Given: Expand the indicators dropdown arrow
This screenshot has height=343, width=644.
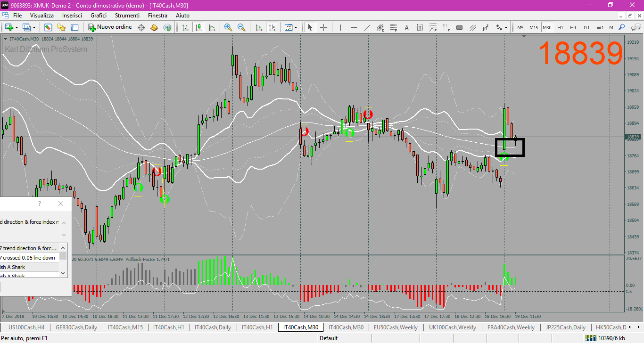Looking at the screenshot, I should [296, 27].
